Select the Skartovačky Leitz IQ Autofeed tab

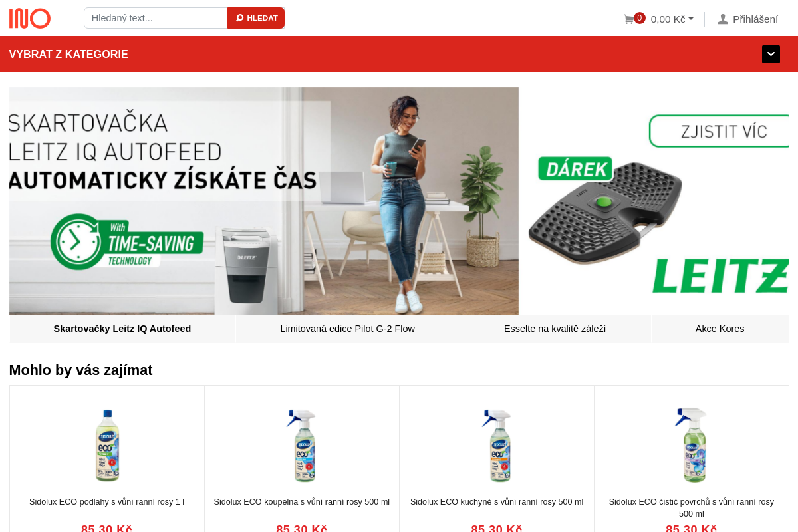(x=122, y=329)
